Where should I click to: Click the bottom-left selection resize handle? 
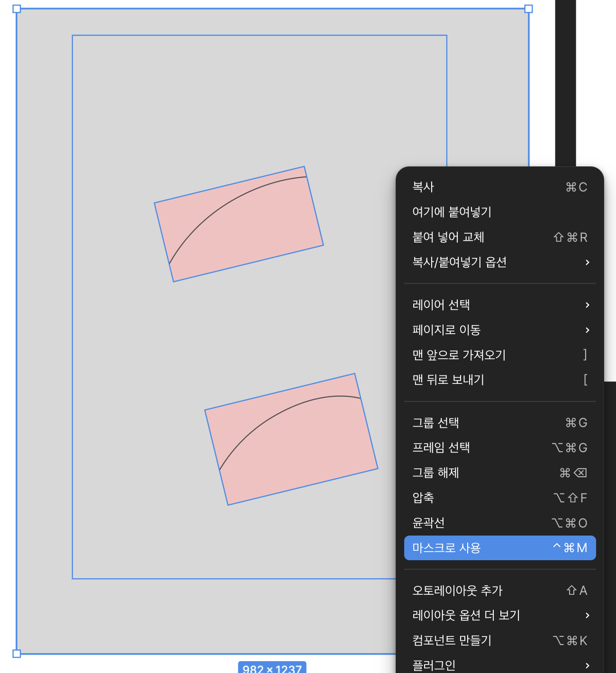[17, 654]
